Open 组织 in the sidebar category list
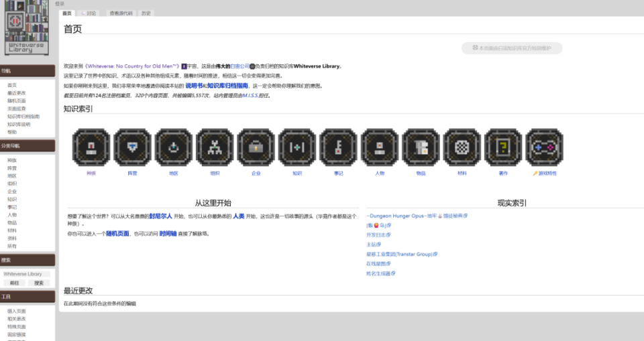 click(x=12, y=184)
